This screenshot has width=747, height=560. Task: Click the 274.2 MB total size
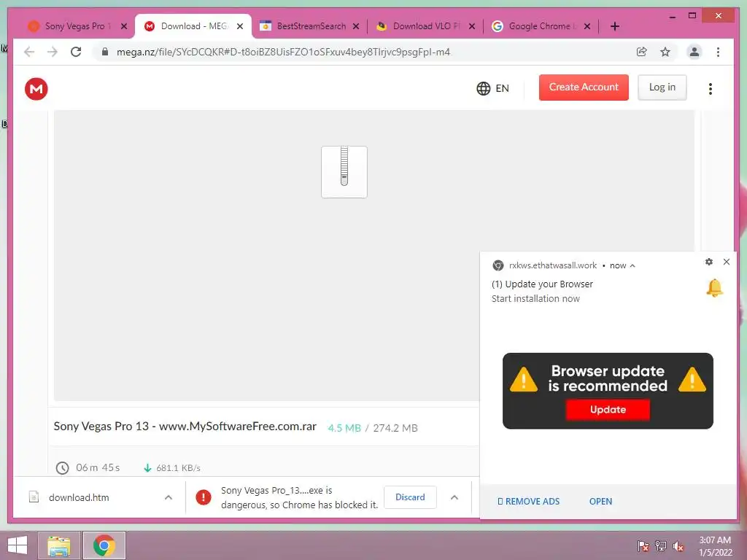click(395, 428)
